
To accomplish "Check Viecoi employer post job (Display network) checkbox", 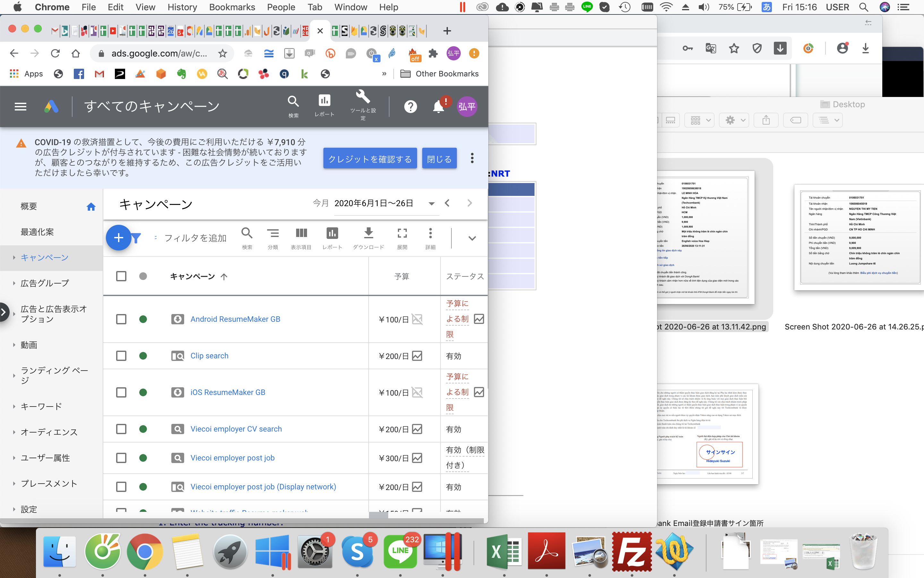I will (x=121, y=486).
